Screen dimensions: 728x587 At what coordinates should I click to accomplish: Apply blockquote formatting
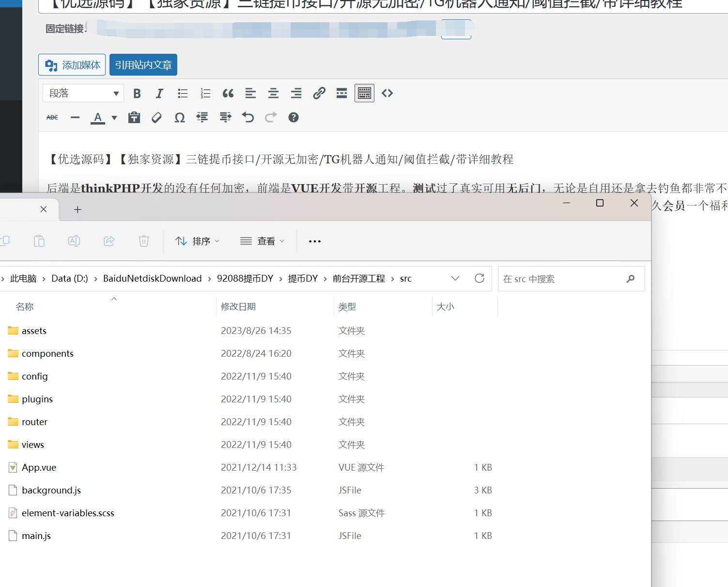(228, 93)
